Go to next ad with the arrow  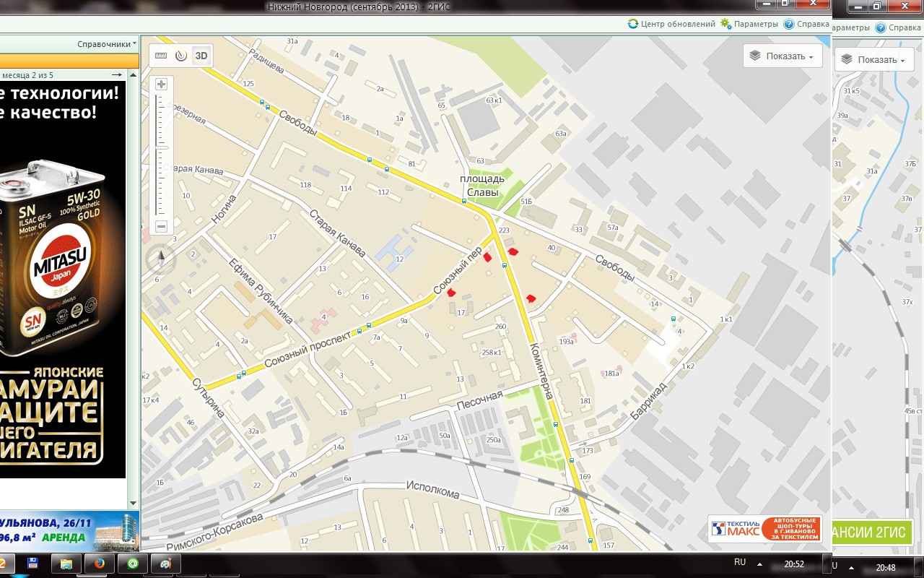[116, 75]
